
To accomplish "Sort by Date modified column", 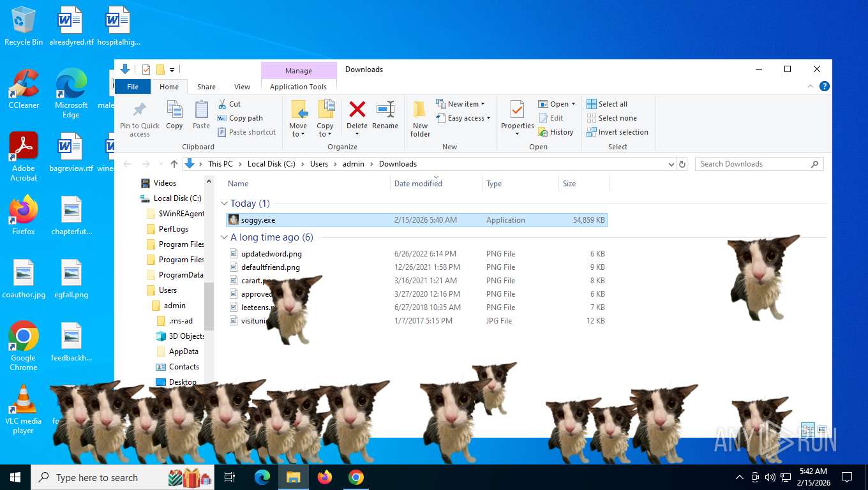I will point(436,184).
